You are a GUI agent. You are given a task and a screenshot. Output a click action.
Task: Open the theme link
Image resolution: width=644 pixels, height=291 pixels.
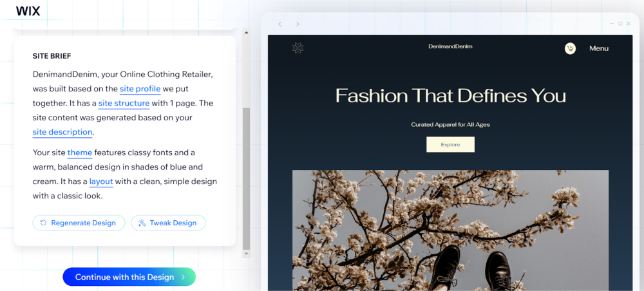[x=80, y=153]
